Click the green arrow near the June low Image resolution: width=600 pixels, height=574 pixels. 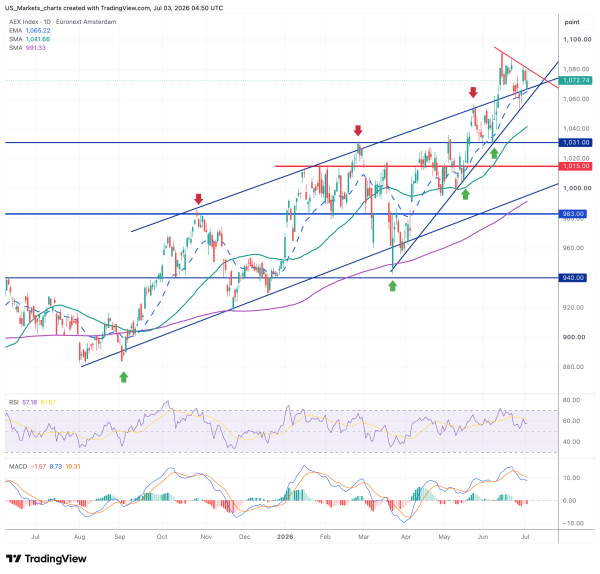pyautogui.click(x=494, y=153)
